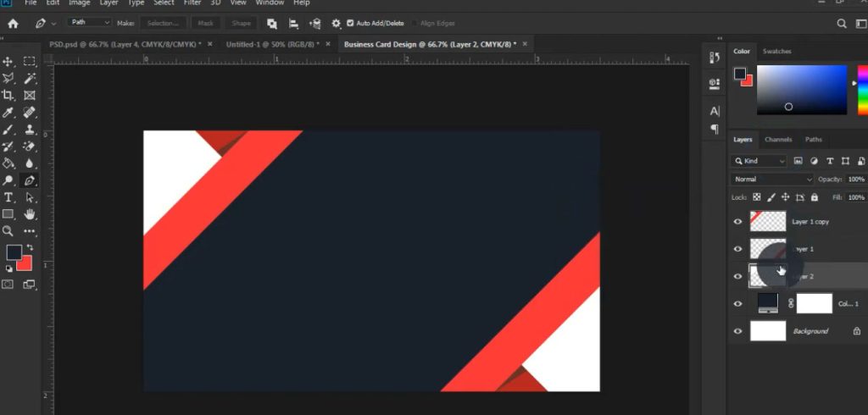Viewport: 868px width, 415px height.
Task: Select the Magic Wand tool
Action: (x=30, y=78)
